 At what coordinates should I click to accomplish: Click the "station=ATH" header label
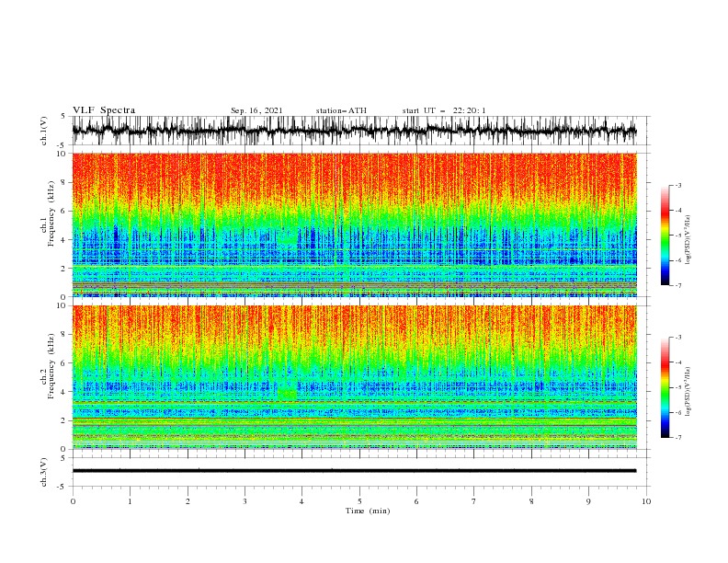click(x=341, y=110)
